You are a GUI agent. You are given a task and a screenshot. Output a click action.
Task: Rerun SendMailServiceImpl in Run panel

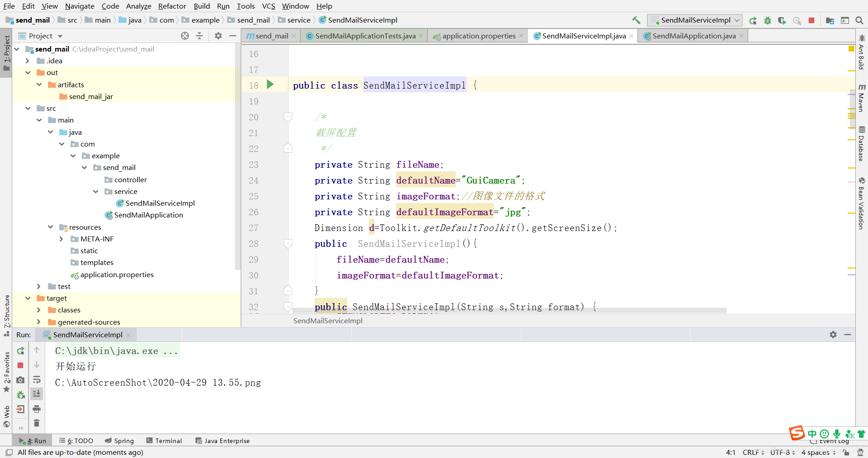tap(20, 351)
